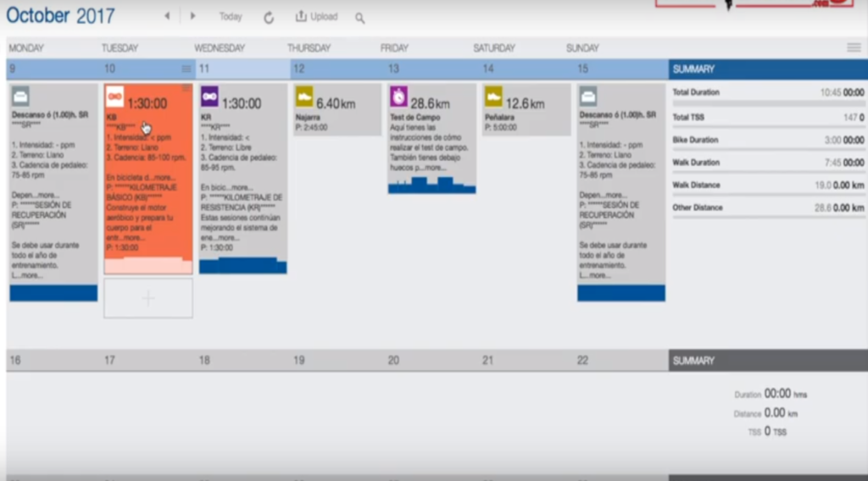The width and height of the screenshot is (868, 481).
Task: Select day 22 in the next week
Action: 621,361
